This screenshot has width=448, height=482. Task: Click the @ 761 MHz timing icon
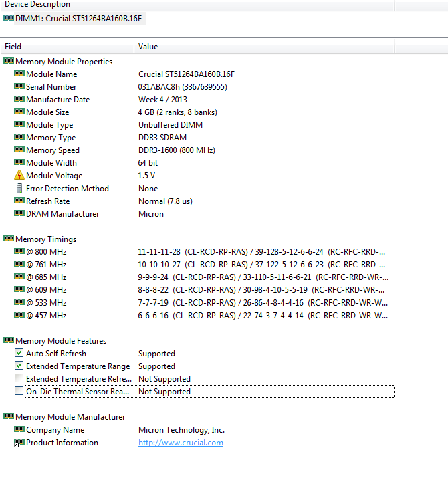[19, 264]
